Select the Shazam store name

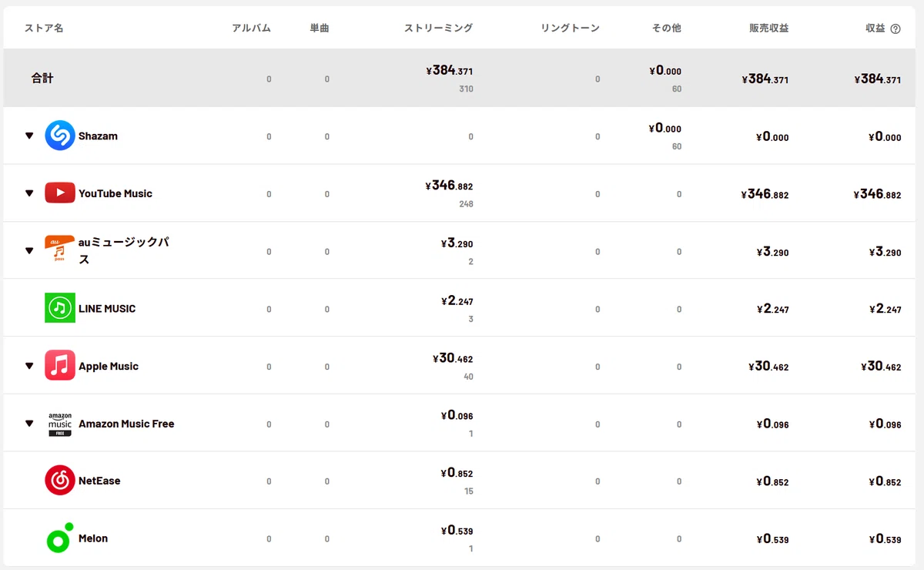pos(98,136)
